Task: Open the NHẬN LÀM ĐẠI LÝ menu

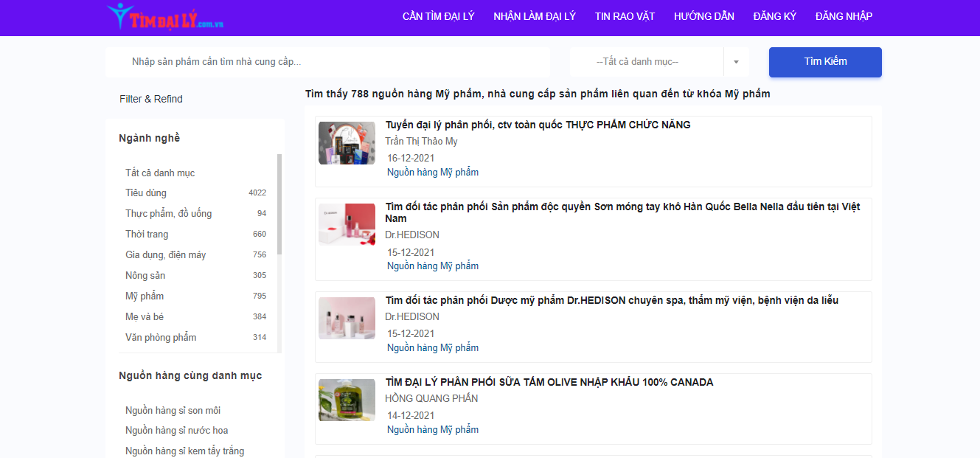Action: click(x=535, y=15)
